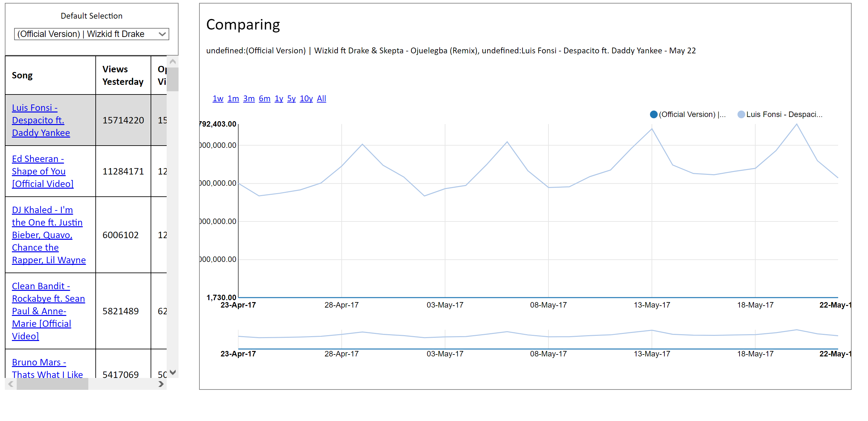
Task: Set chart range to 1w
Action: click(218, 99)
